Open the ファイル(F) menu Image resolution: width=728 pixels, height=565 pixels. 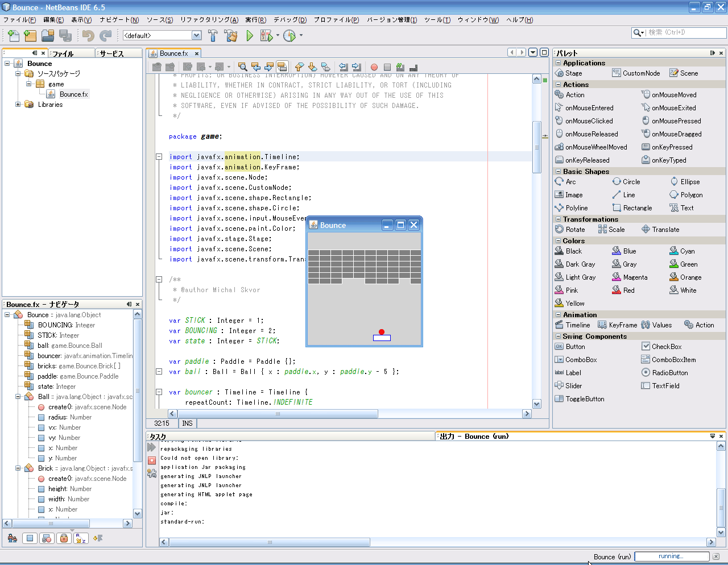coord(19,20)
